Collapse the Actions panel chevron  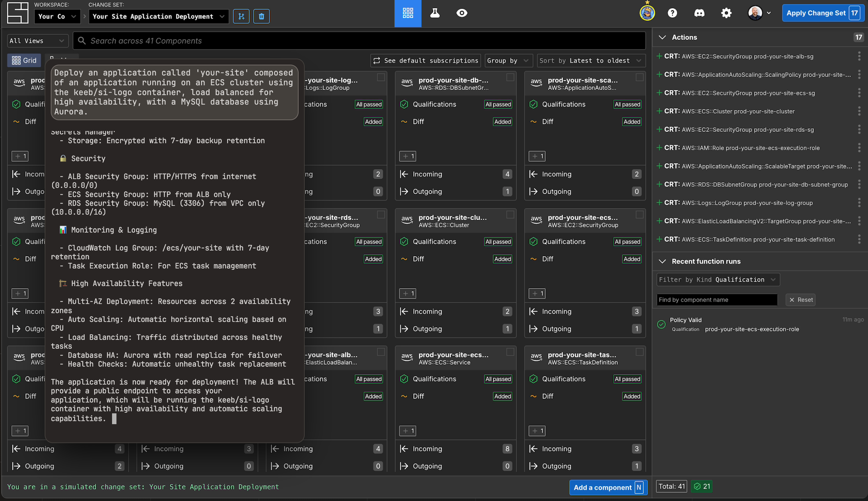click(663, 37)
